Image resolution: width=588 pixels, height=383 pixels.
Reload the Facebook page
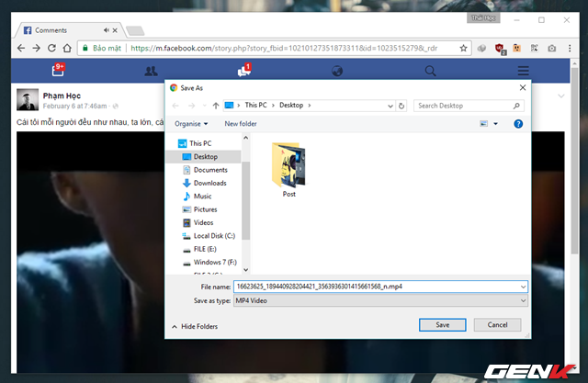51,48
